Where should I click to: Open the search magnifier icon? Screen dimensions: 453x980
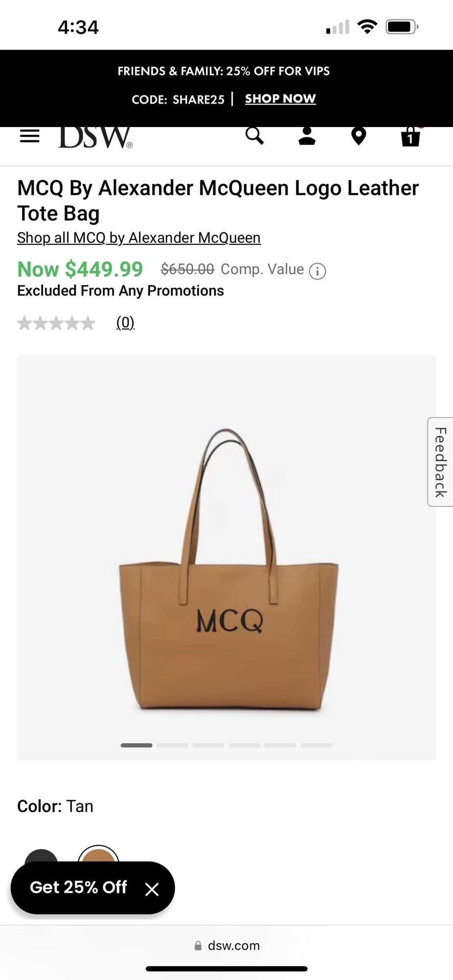click(x=254, y=136)
